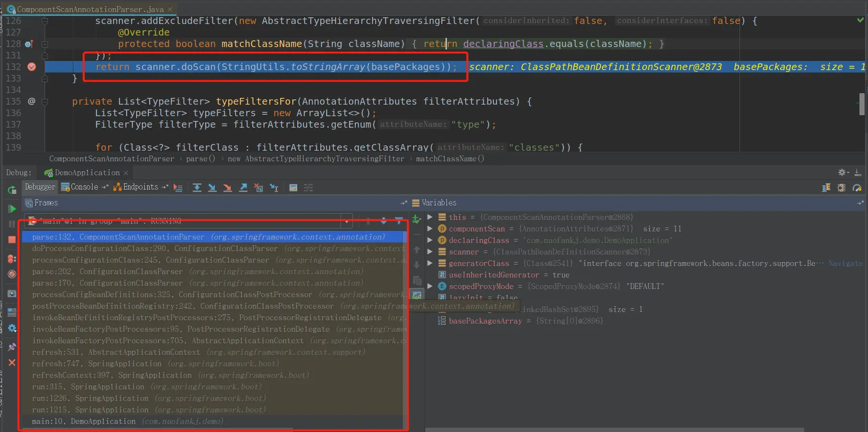Click the Threads view icon at top right
868x432 pixels.
(x=826, y=188)
